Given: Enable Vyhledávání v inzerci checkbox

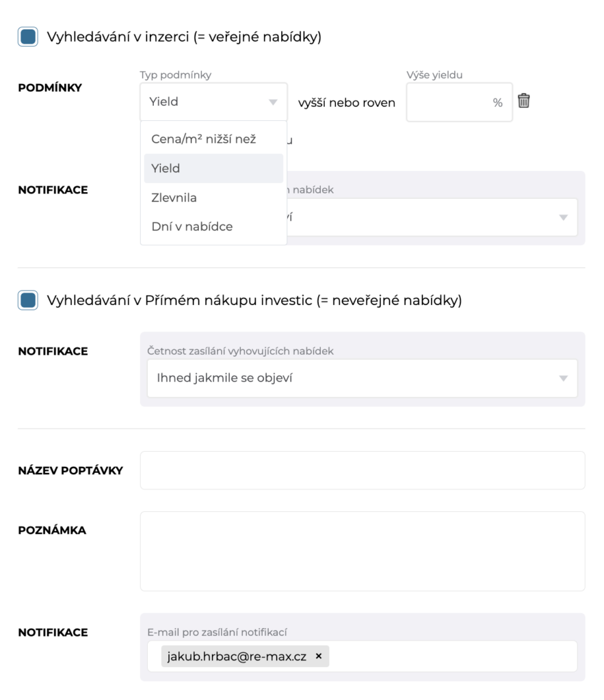Looking at the screenshot, I should point(28,37).
